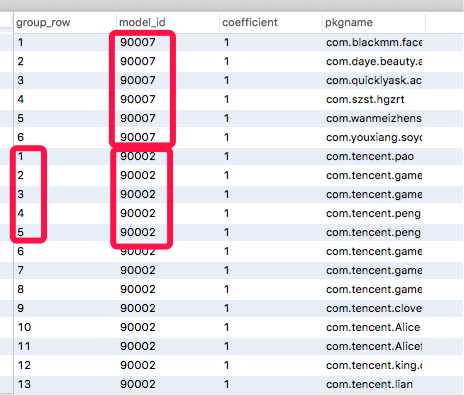Click group_row value 9
This screenshot has width=464, height=395.
coord(21,308)
